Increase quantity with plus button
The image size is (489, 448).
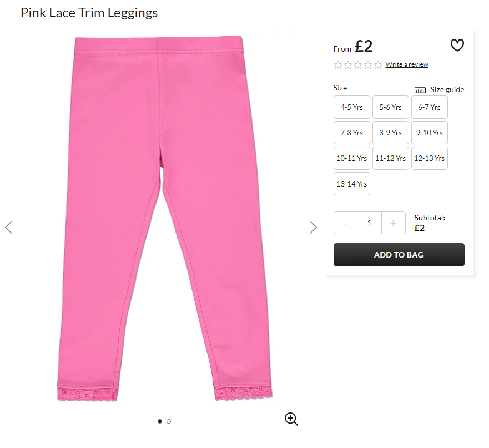[x=394, y=223]
